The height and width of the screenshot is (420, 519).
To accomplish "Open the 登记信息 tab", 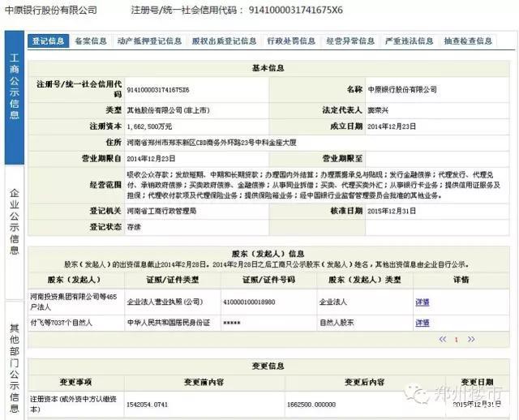I will (x=48, y=41).
